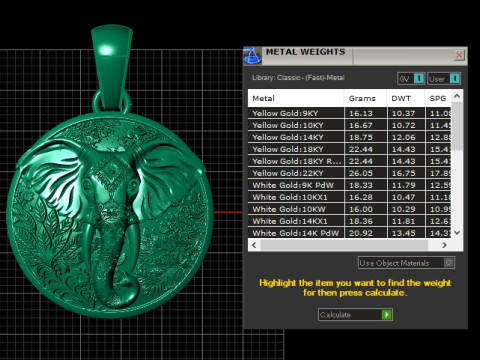Screen dimensions: 480x360
Task: Click the Library: Classic - (Fast)-Metal label
Action: (298, 78)
